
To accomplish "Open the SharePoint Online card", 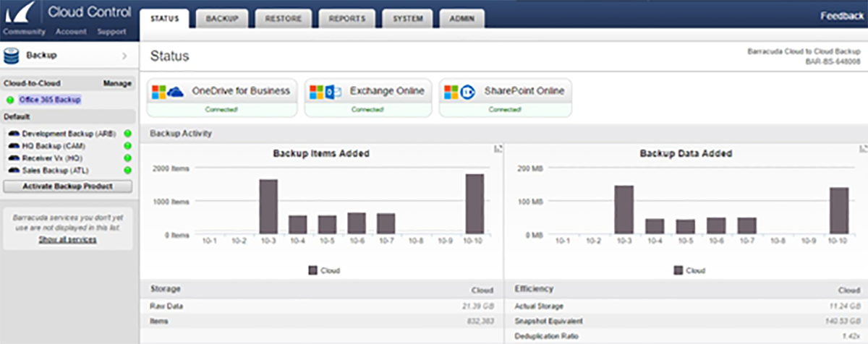I will pyautogui.click(x=505, y=98).
